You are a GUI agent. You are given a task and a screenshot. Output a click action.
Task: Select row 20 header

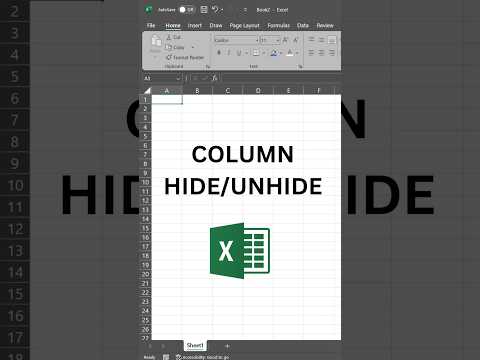(x=145, y=274)
